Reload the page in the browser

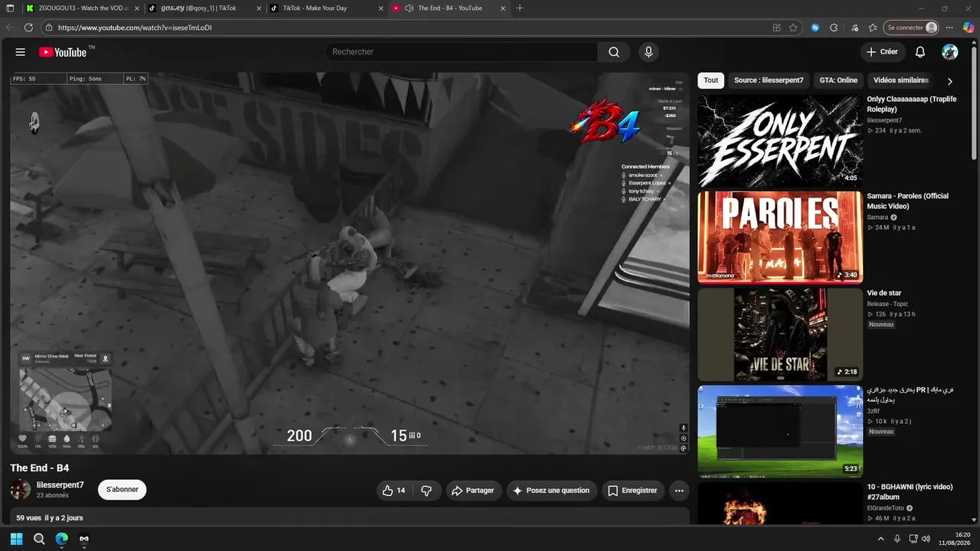[28, 28]
